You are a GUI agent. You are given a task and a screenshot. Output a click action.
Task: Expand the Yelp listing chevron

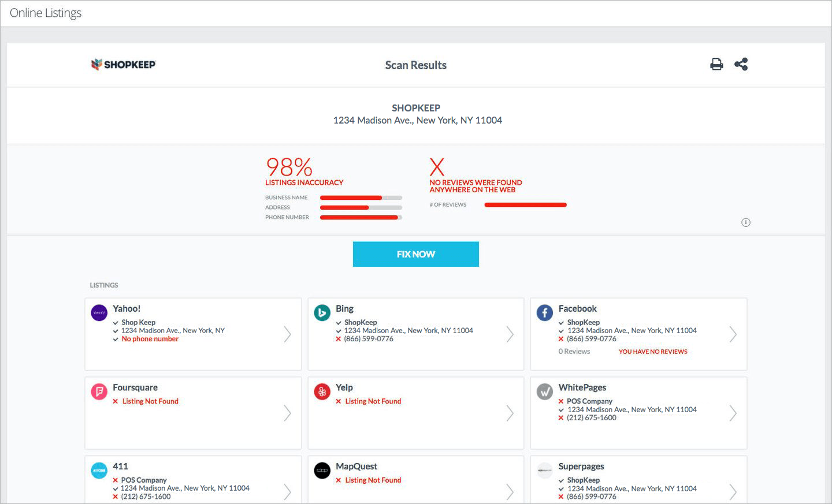click(x=510, y=413)
